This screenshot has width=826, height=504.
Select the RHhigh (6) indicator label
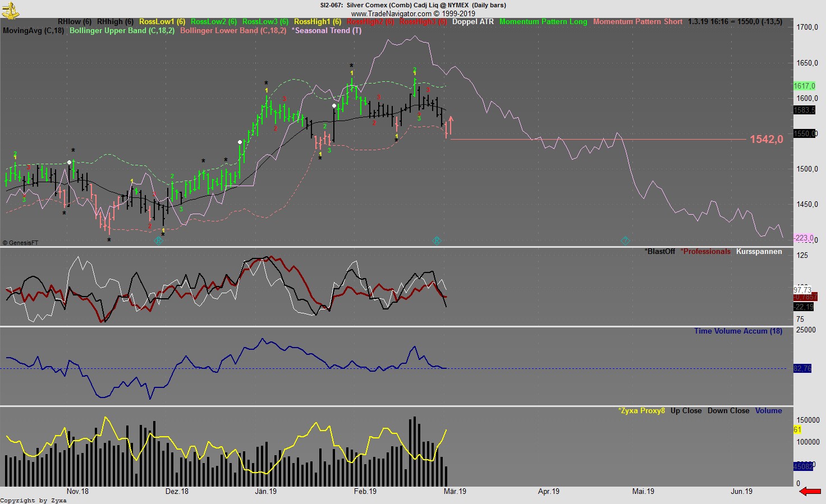115,22
